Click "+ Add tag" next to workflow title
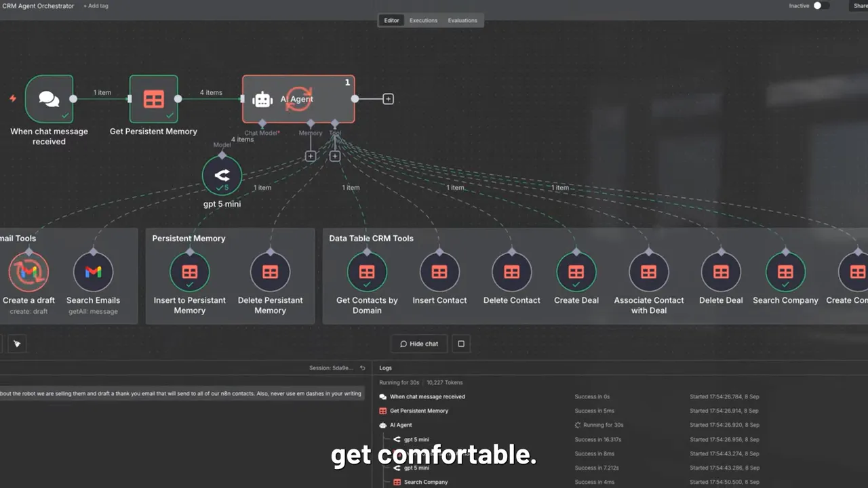The image size is (868, 488). pyautogui.click(x=95, y=5)
